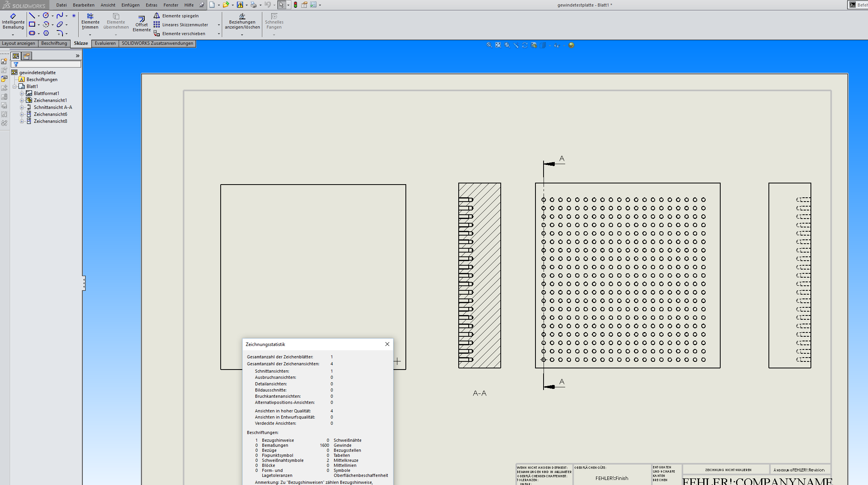Click the new note icon in left sidebar
The width and height of the screenshot is (868, 485).
4,61
